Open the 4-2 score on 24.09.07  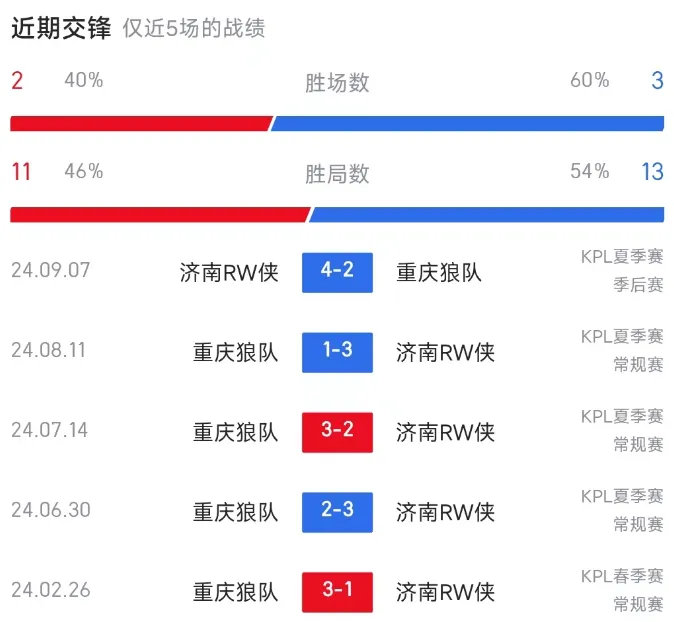pos(337,273)
